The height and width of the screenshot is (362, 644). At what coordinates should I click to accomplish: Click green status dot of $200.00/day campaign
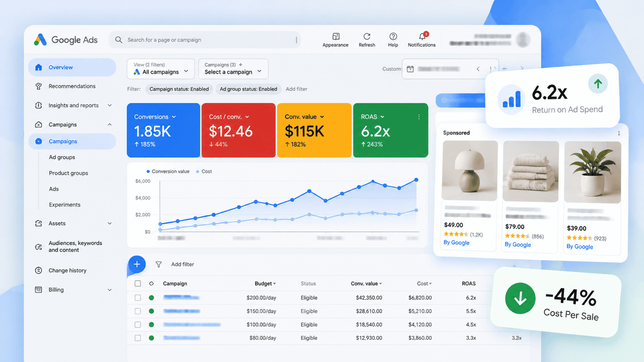(x=151, y=298)
